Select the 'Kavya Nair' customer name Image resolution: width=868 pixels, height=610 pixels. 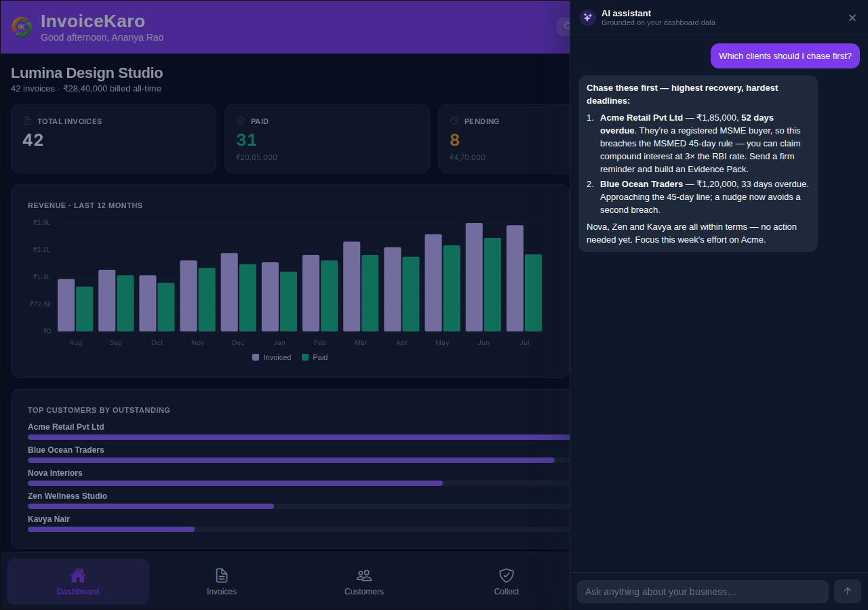pyautogui.click(x=49, y=519)
